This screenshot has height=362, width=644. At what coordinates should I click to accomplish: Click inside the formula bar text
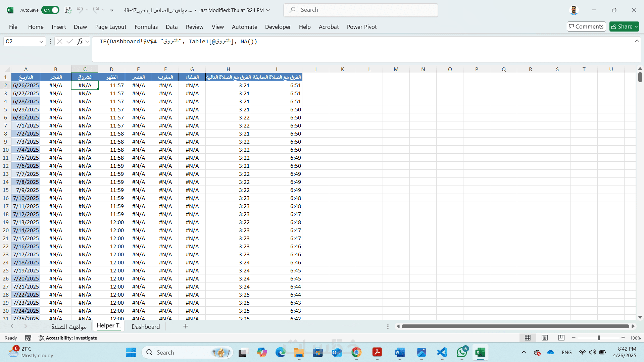[x=177, y=41]
